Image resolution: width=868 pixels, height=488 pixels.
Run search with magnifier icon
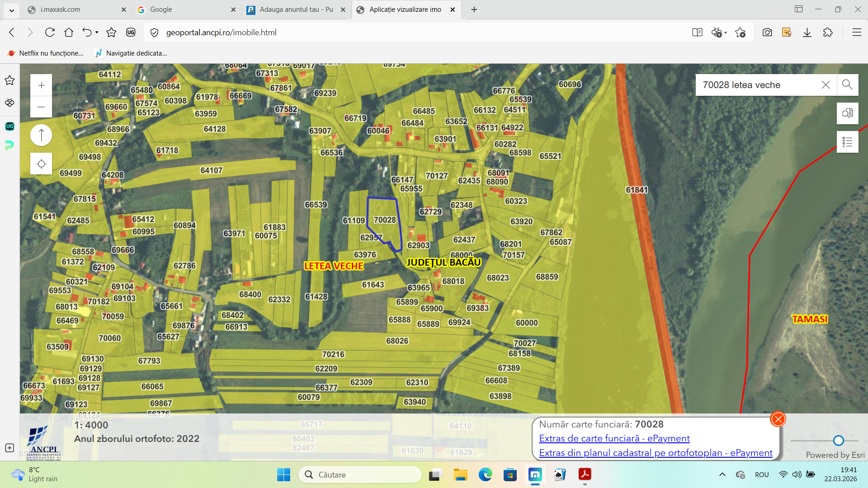(847, 85)
